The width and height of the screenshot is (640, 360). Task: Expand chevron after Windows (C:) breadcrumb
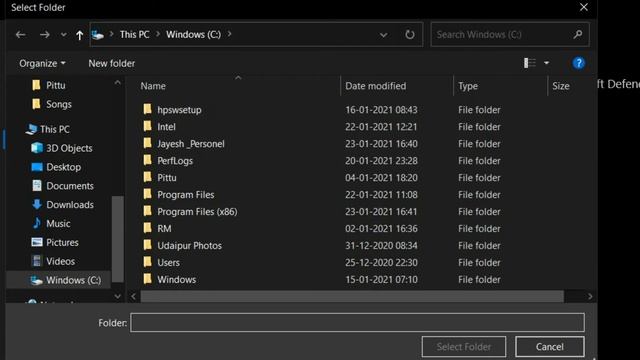(x=229, y=34)
